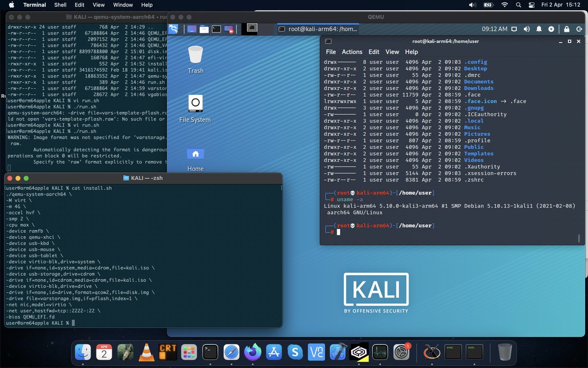The image size is (588, 368).
Task: Open Terminal app from the Dock
Action: [x=210, y=351]
